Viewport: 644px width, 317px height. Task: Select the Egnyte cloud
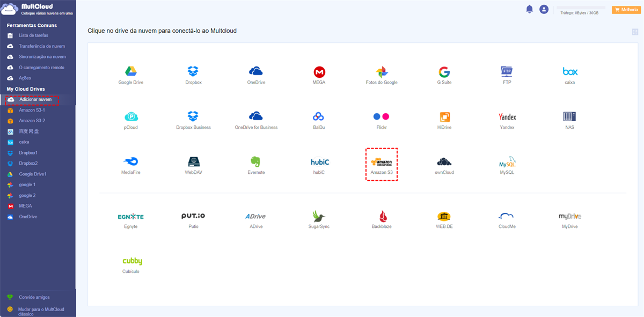tap(131, 220)
